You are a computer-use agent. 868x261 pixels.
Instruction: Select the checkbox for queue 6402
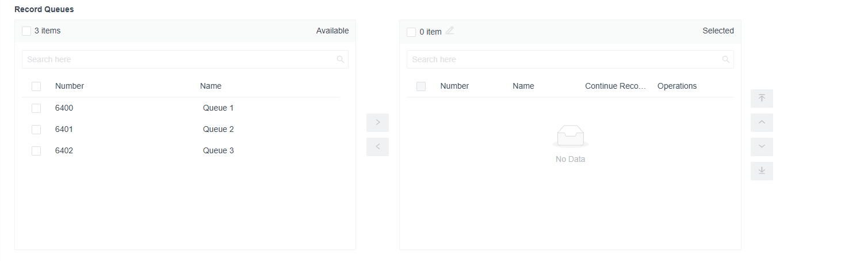coord(36,151)
